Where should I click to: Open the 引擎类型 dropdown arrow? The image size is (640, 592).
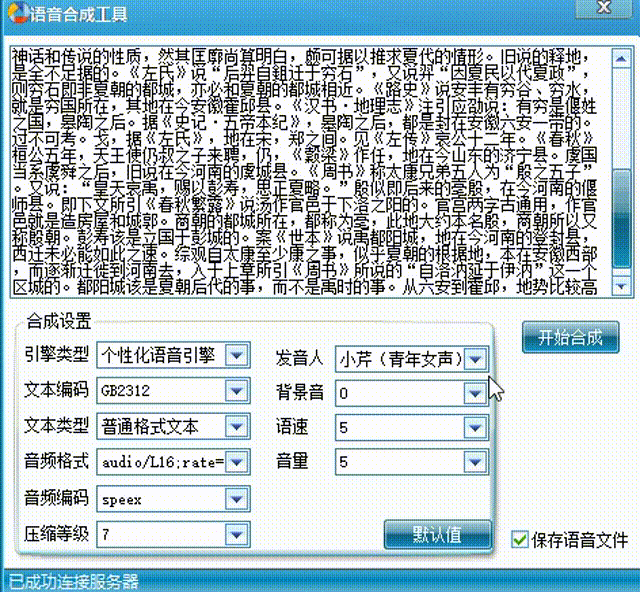pos(237,355)
